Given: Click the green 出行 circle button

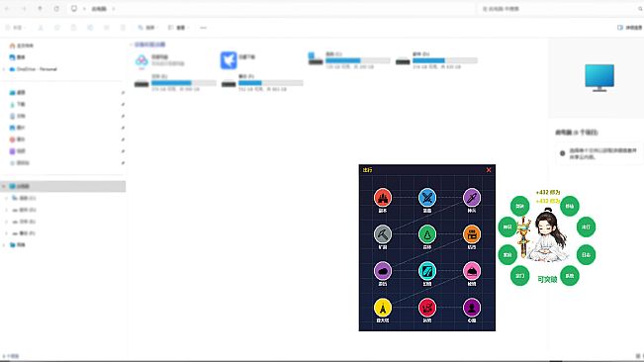Looking at the screenshot, I should point(586,226).
